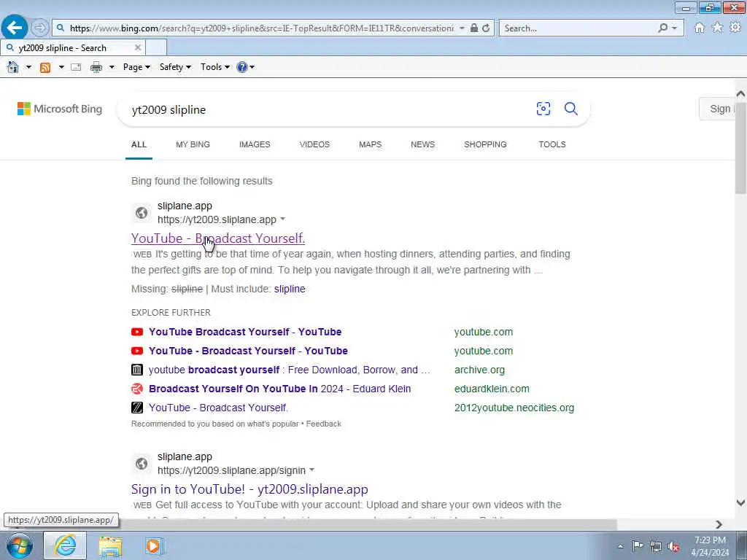Screen dimensions: 747x560
Task: Open 'YouTube - Broadcast Yourself.' top result link
Action: tap(218, 238)
